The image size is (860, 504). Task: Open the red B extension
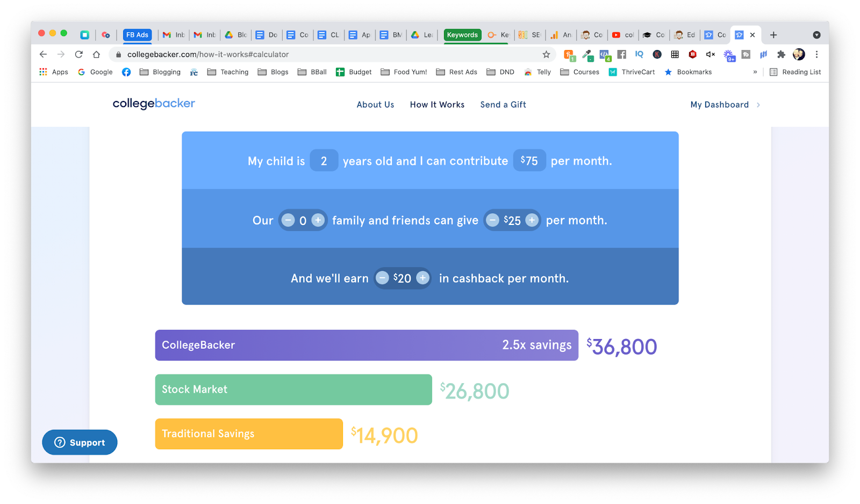[x=693, y=54]
